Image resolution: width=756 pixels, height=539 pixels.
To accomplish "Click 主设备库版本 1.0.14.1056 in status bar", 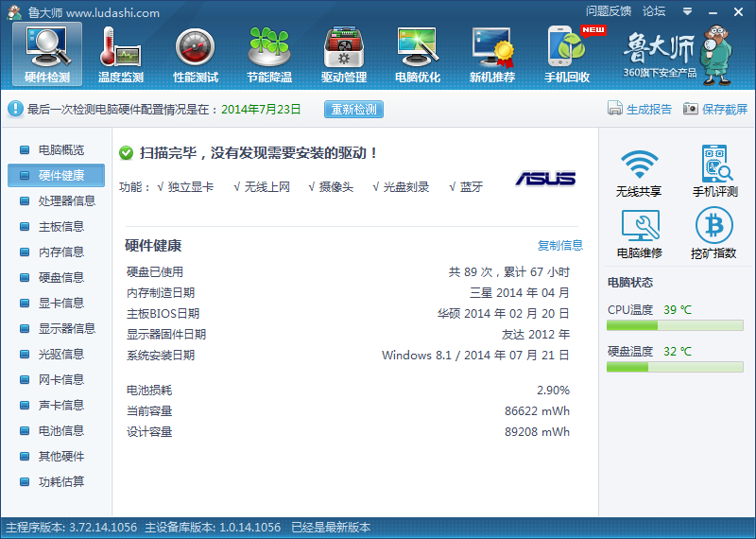I will click(x=213, y=528).
